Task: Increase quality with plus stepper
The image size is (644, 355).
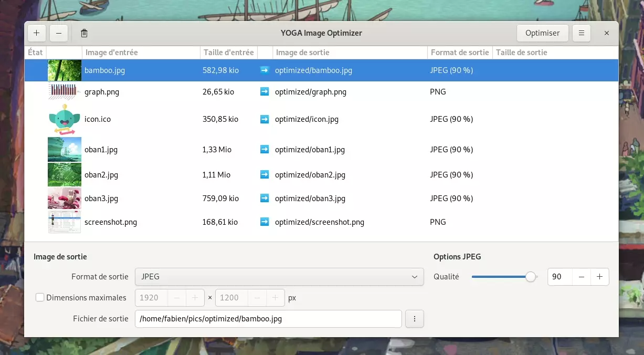Action: point(599,277)
